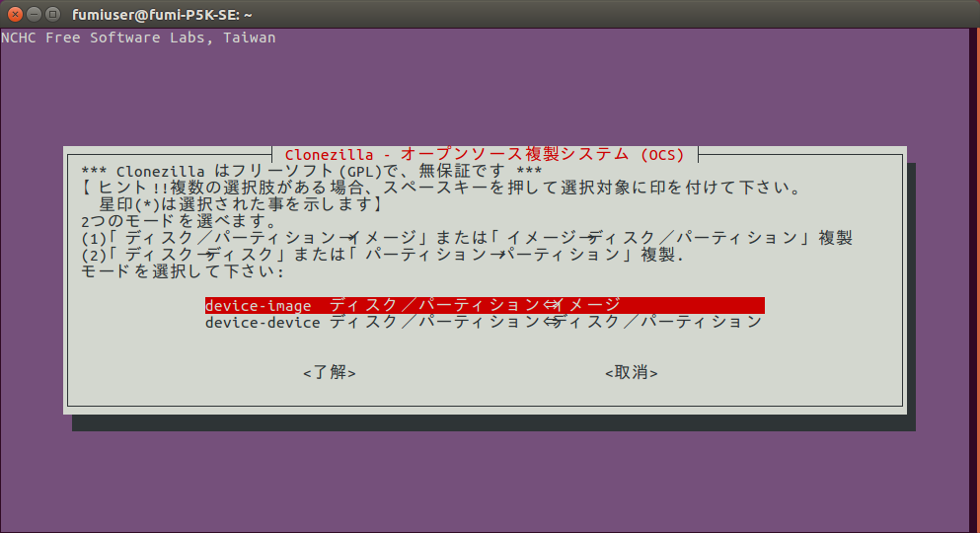This screenshot has height=533, width=980.
Task: Click the NCHC Free Software Labs text
Action: (x=138, y=38)
